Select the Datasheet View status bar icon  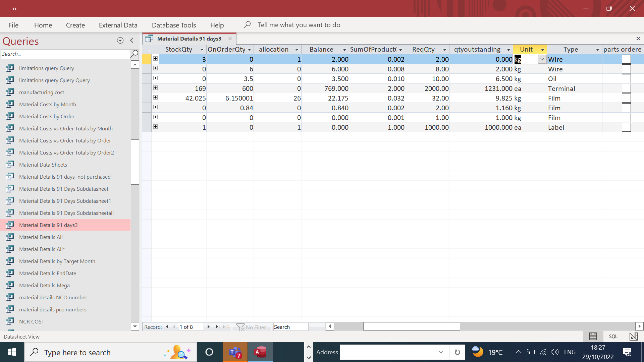tap(593, 337)
